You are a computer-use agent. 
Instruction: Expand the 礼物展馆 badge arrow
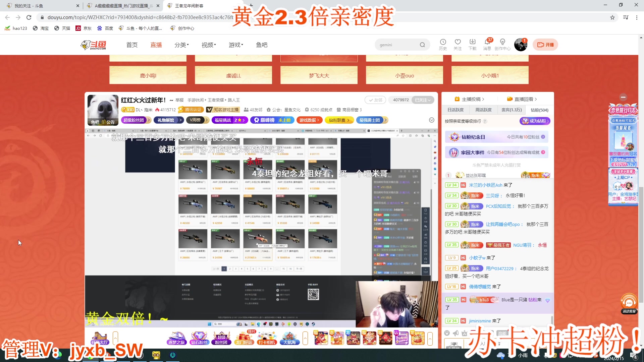coord(180,120)
